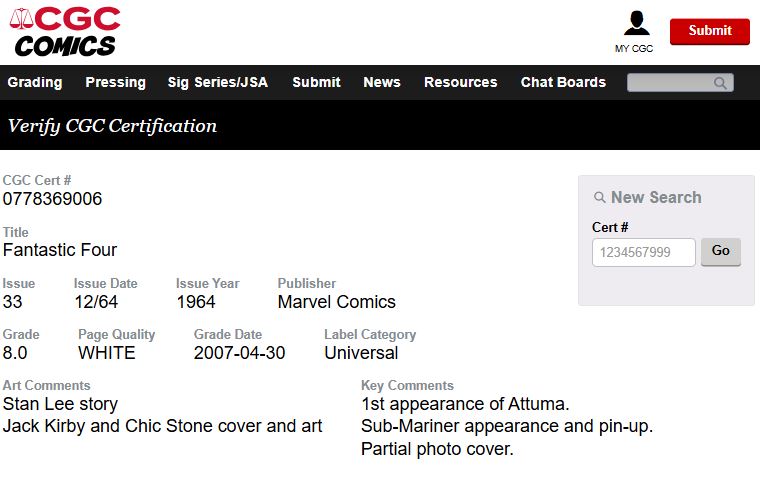
Task: Click Submit in the navigation bar
Action: coord(316,82)
